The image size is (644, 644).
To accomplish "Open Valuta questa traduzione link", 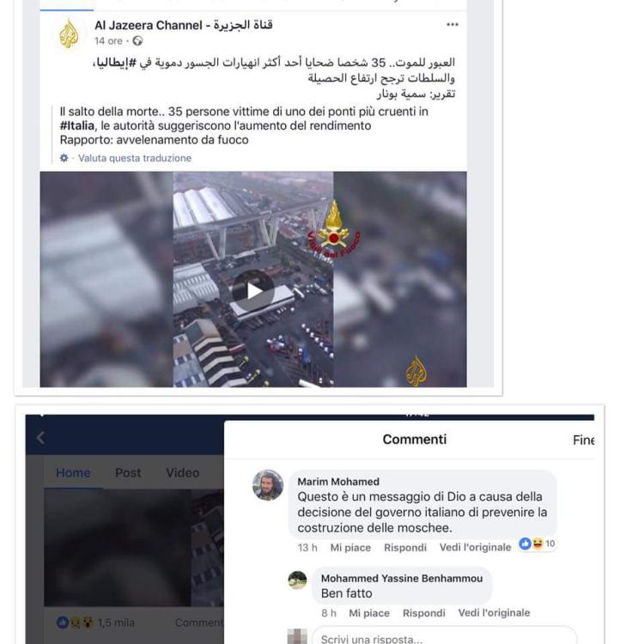I will (x=135, y=158).
